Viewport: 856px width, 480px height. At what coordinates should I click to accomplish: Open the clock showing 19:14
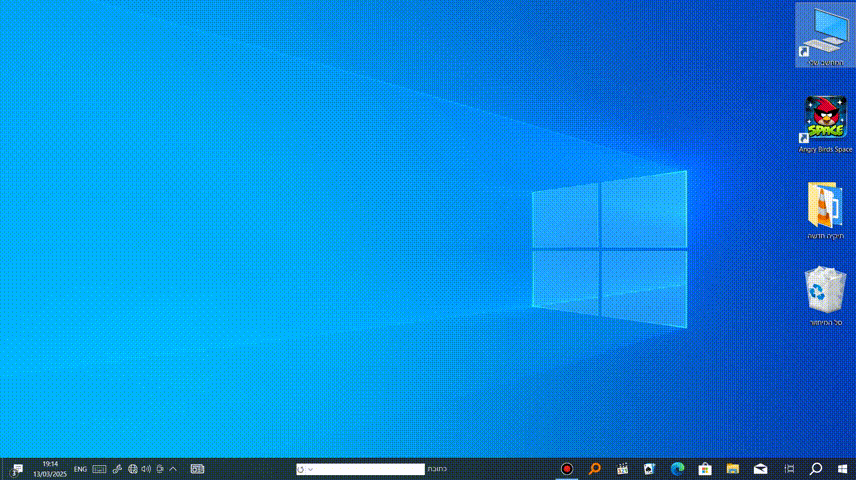tap(50, 469)
